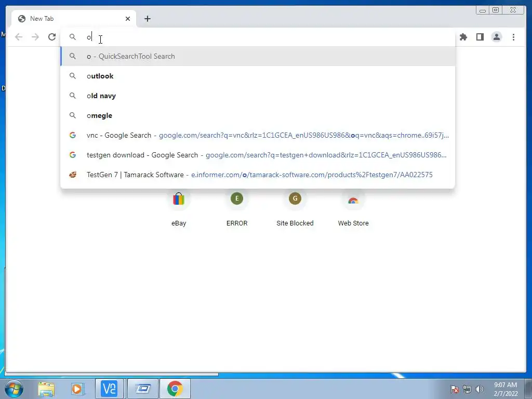Open the eBay shortcut tile

click(179, 208)
